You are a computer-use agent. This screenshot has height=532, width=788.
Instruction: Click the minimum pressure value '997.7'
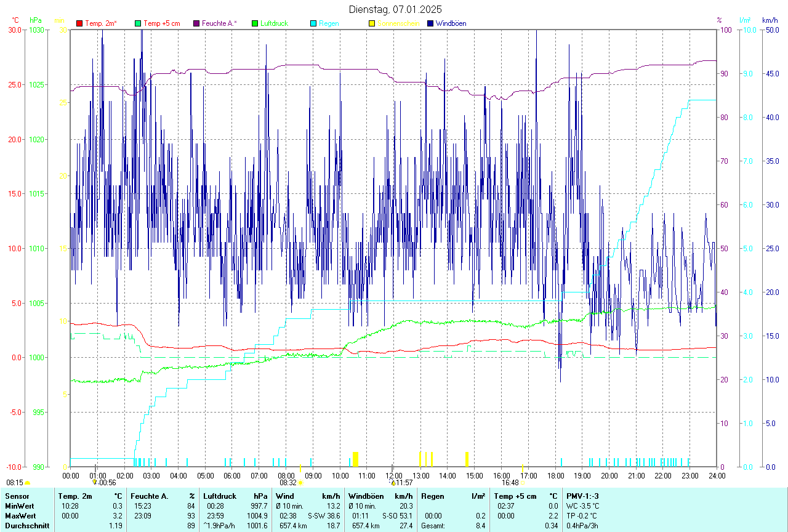click(259, 506)
